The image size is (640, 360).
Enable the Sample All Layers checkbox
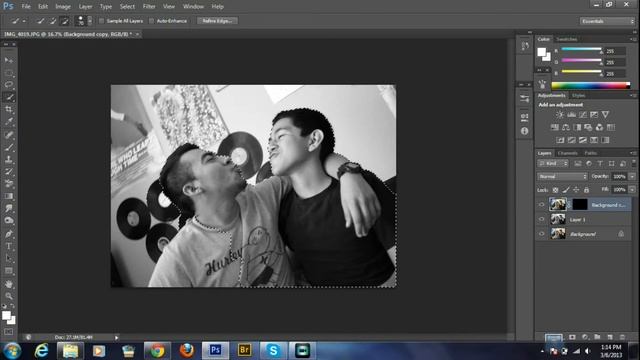click(x=102, y=21)
